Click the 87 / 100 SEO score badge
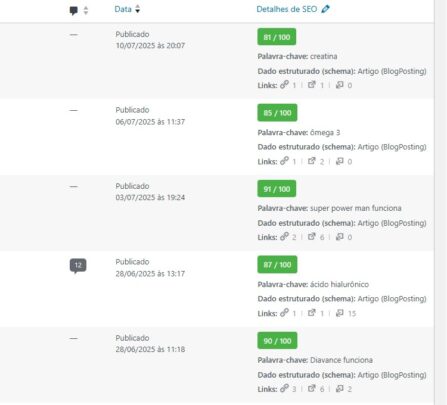The height and width of the screenshot is (405, 447). tap(277, 265)
